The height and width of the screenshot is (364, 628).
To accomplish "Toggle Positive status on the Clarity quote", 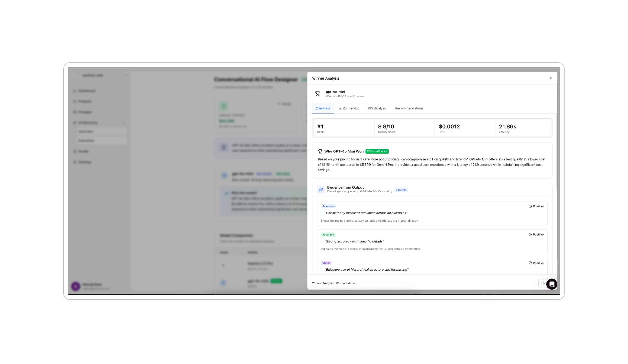I will point(536,263).
